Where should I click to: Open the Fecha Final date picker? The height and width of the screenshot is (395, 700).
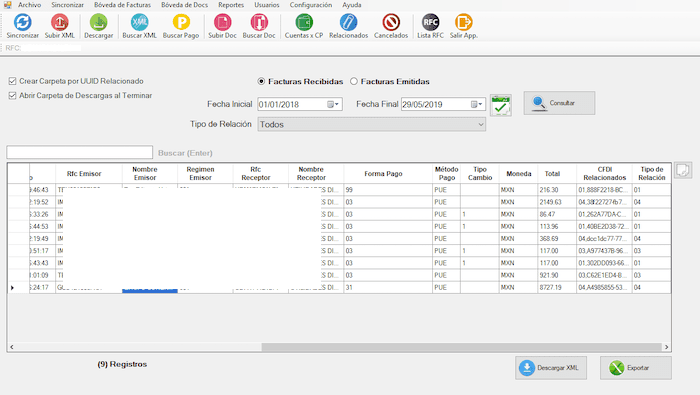click(x=476, y=104)
